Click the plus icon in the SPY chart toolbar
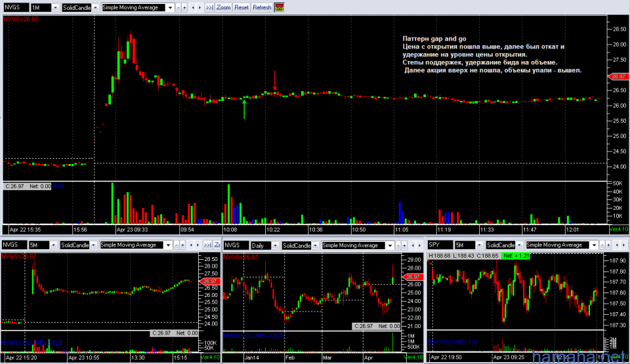Image resolution: width=630 pixels, height=364 pixels. pyautogui.click(x=608, y=245)
